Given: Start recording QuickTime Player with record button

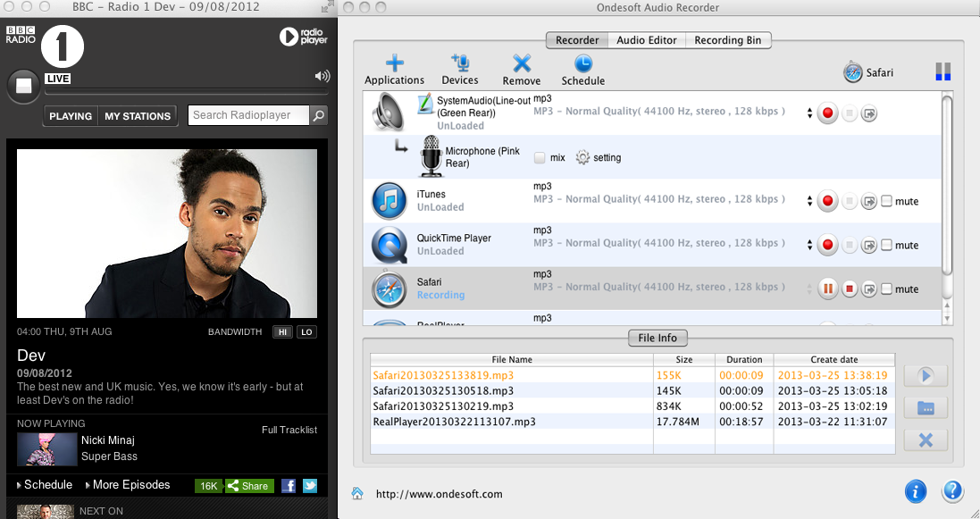Looking at the screenshot, I should 827,245.
